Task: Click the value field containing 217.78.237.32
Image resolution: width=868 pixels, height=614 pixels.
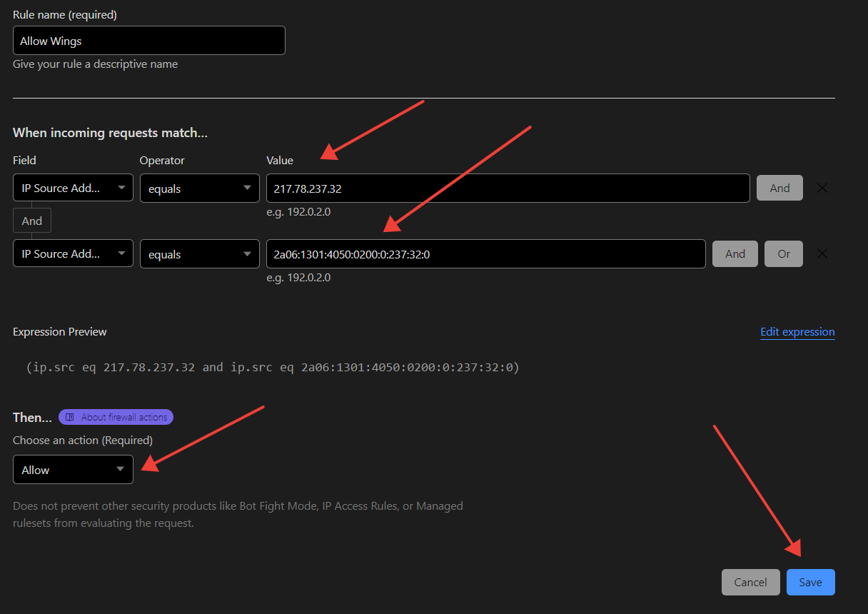Action: coord(507,188)
